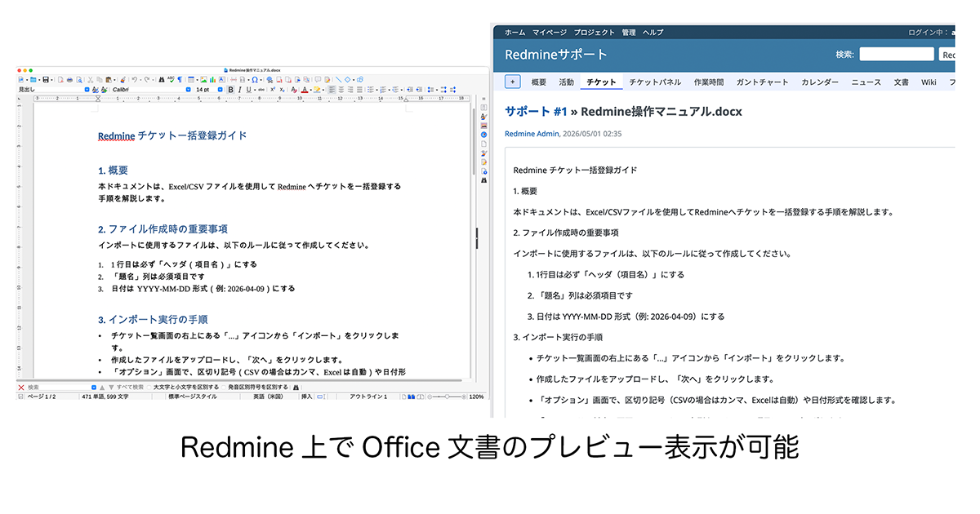Click 英語 (米国) language in status bar
The image size is (980, 514).
(269, 397)
